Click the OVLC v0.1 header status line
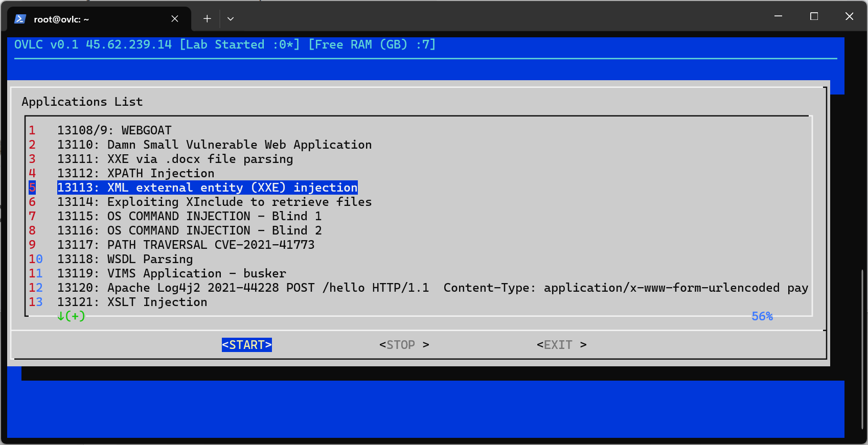 pos(225,44)
